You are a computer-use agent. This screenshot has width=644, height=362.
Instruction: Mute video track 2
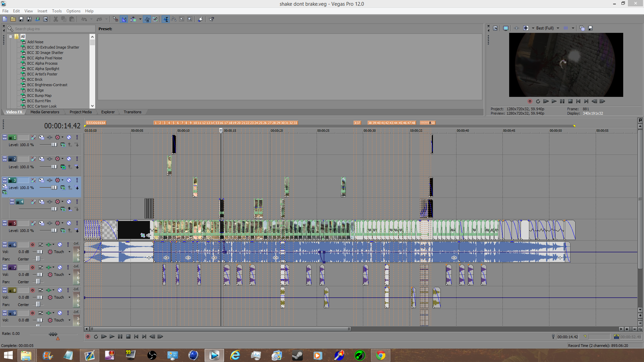[69, 159]
